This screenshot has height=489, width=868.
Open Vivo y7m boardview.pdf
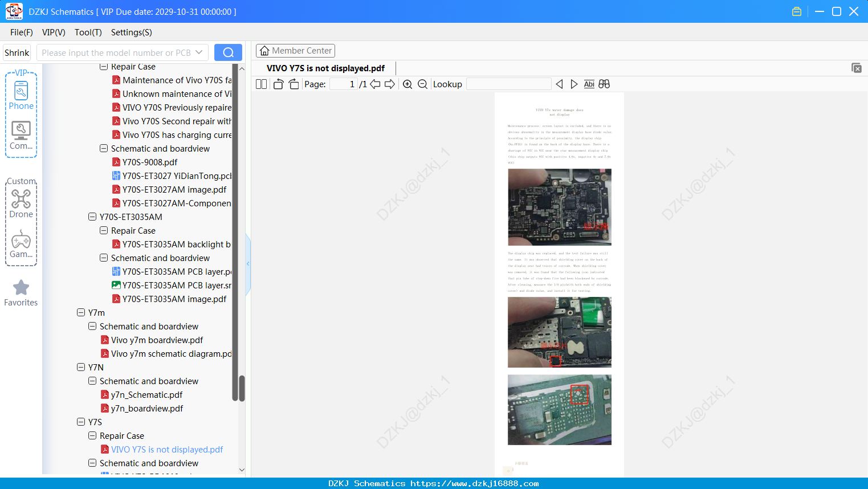tap(157, 340)
